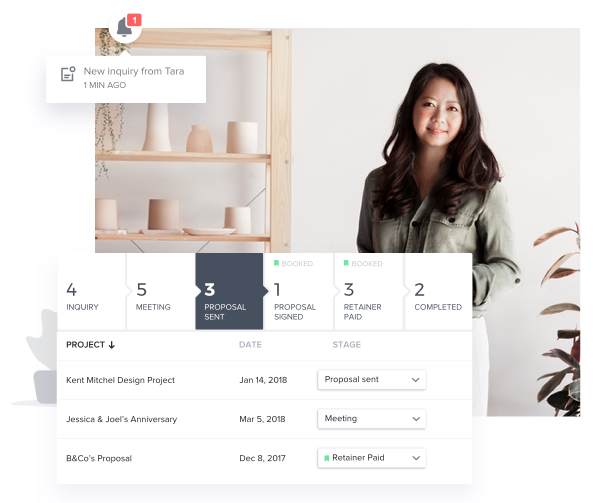Open the red notification badge showing 1
The width and height of the screenshot is (603, 503).
134,20
